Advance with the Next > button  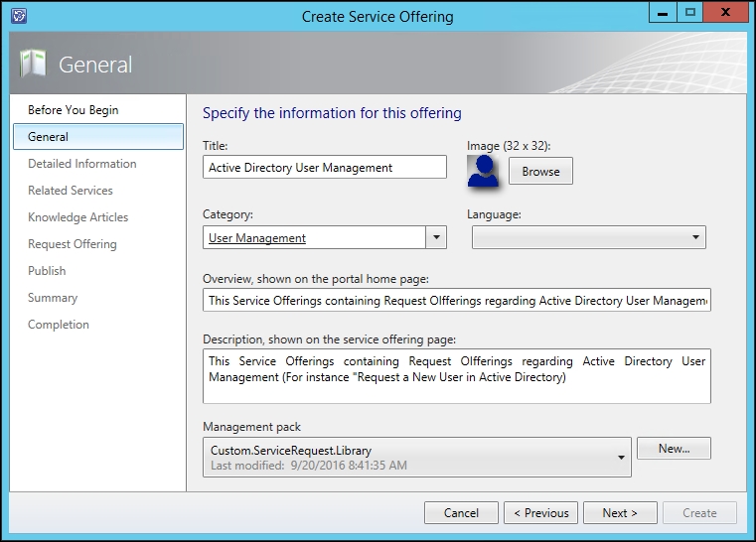pyautogui.click(x=620, y=512)
